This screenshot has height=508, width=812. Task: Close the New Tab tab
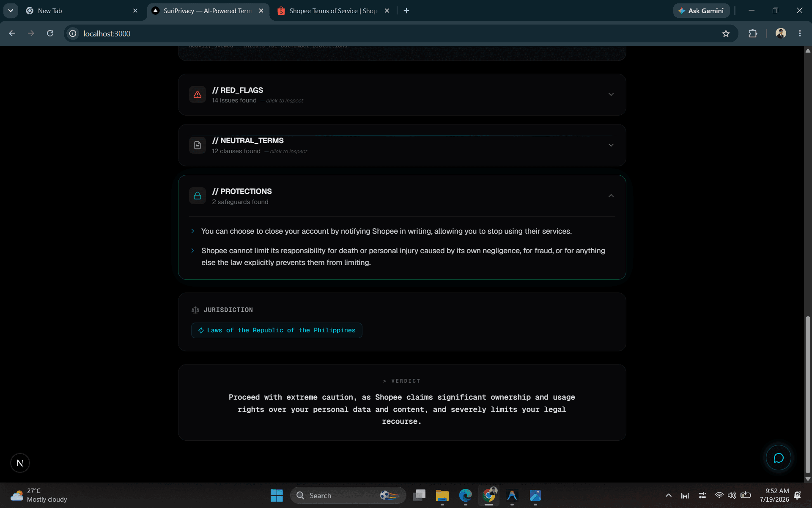(135, 11)
